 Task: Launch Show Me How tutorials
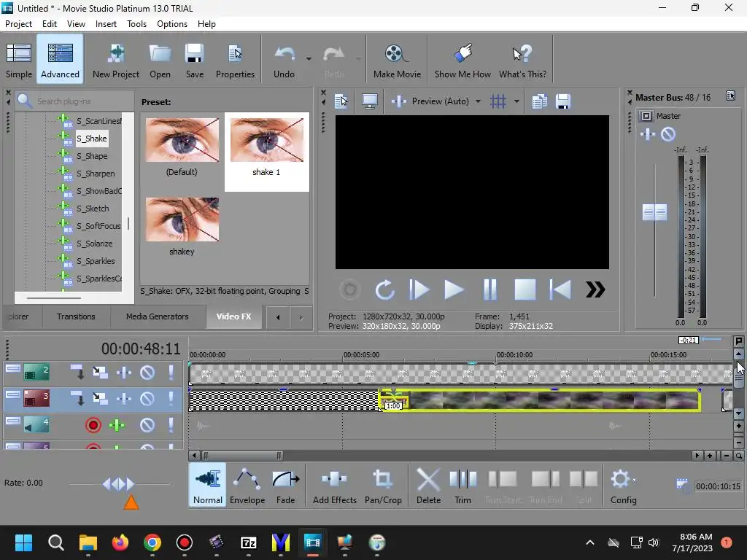click(x=462, y=60)
